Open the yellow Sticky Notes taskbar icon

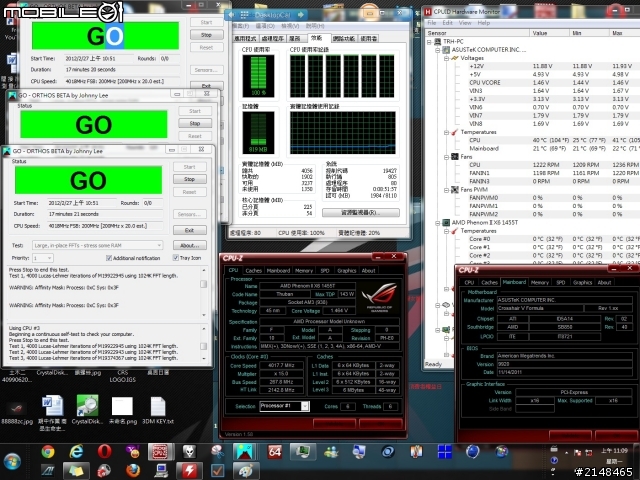[x=76, y=471]
